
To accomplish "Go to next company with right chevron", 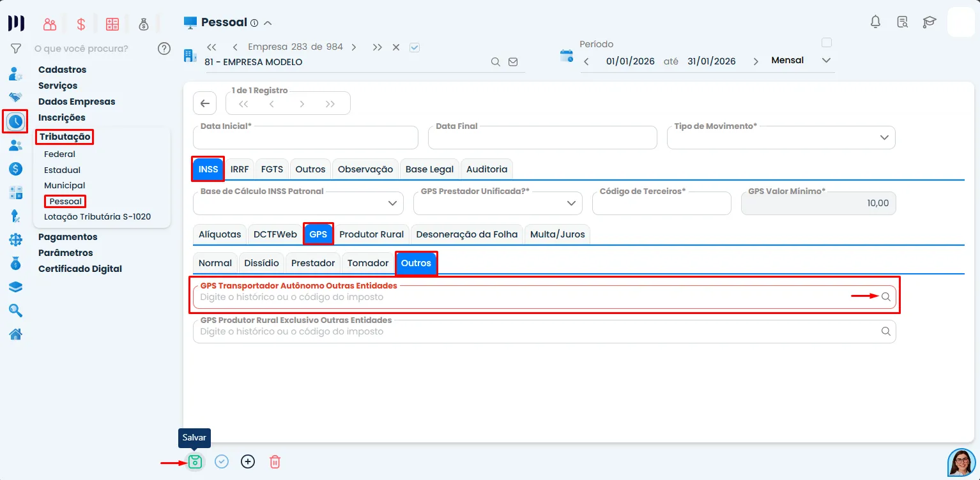I will tap(353, 47).
